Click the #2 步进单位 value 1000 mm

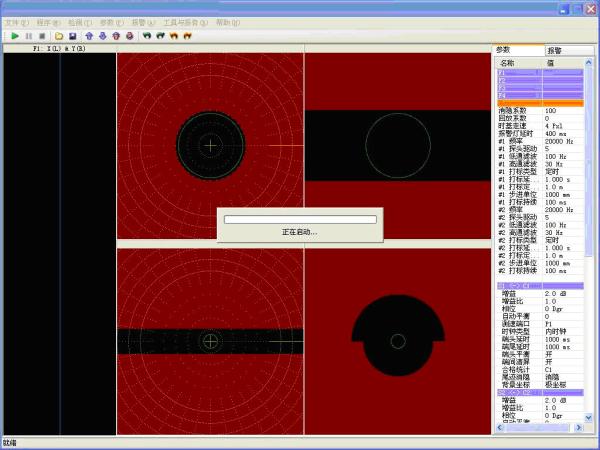[x=558, y=263]
